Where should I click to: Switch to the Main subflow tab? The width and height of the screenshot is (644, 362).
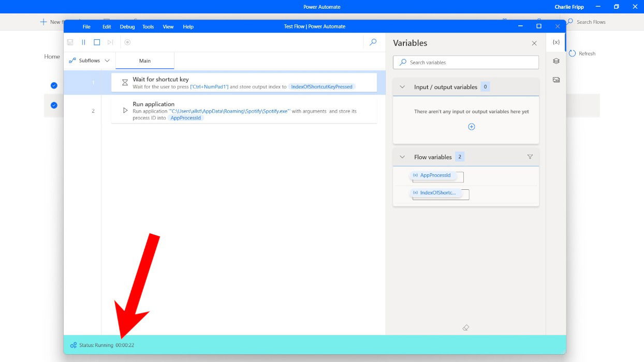[144, 60]
